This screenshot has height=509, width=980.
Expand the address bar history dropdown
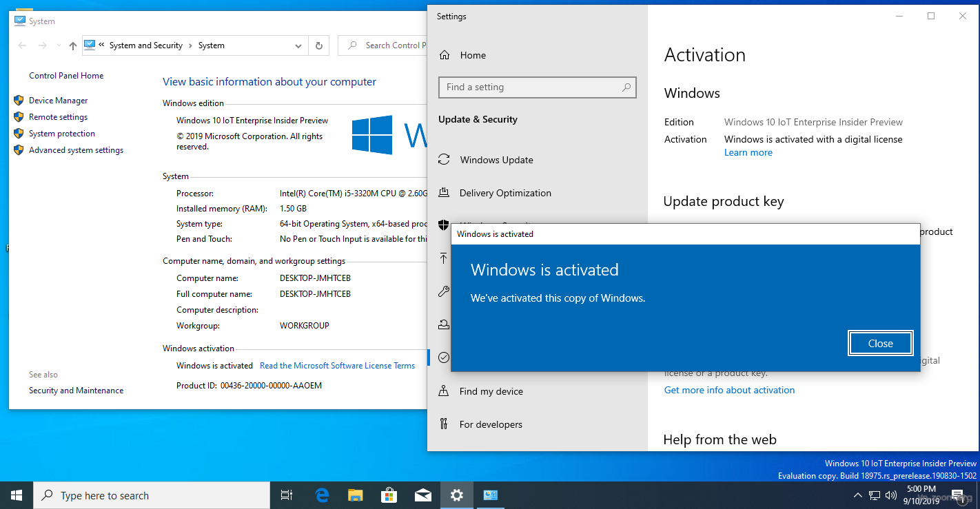(x=298, y=45)
